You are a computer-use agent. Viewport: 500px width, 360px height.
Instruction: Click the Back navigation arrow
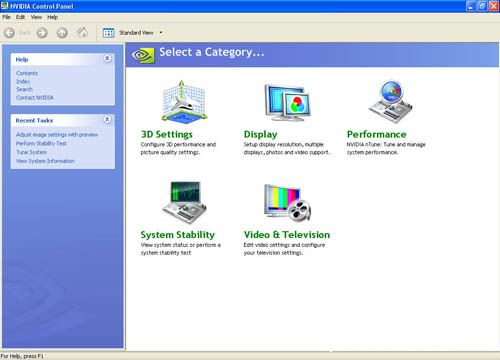9,33
